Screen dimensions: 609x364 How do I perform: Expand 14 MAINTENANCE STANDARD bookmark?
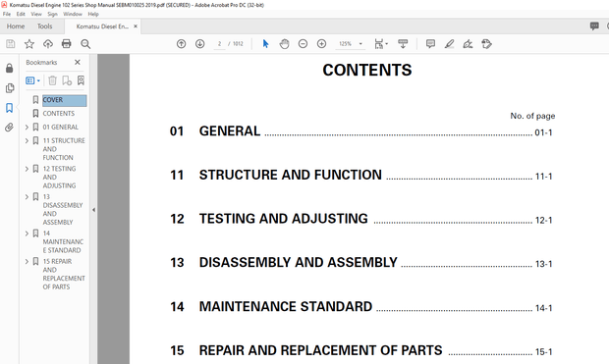pyautogui.click(x=27, y=234)
